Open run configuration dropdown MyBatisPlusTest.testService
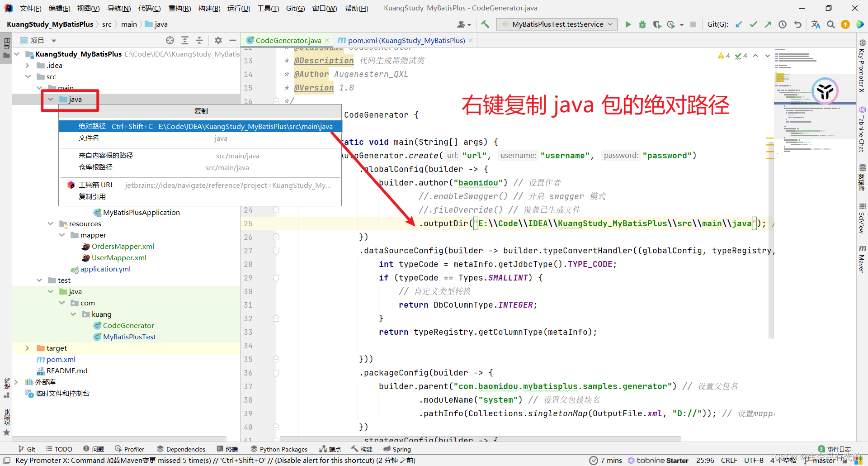This screenshot has height=466, width=868. pos(557,24)
